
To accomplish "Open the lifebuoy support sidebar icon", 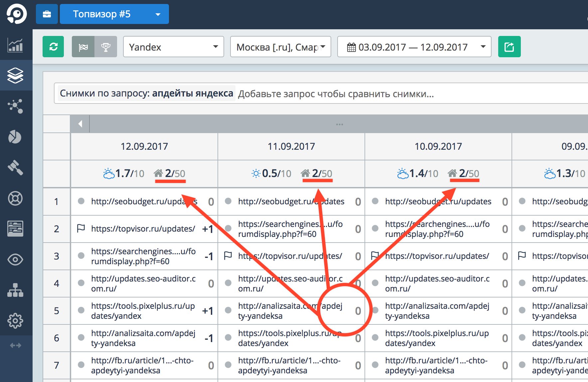I will [15, 199].
